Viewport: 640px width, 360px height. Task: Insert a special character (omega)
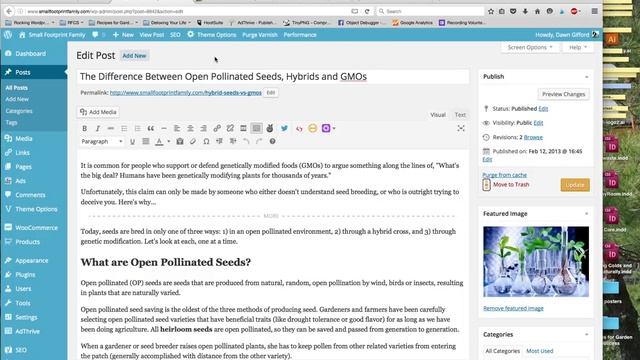206,141
